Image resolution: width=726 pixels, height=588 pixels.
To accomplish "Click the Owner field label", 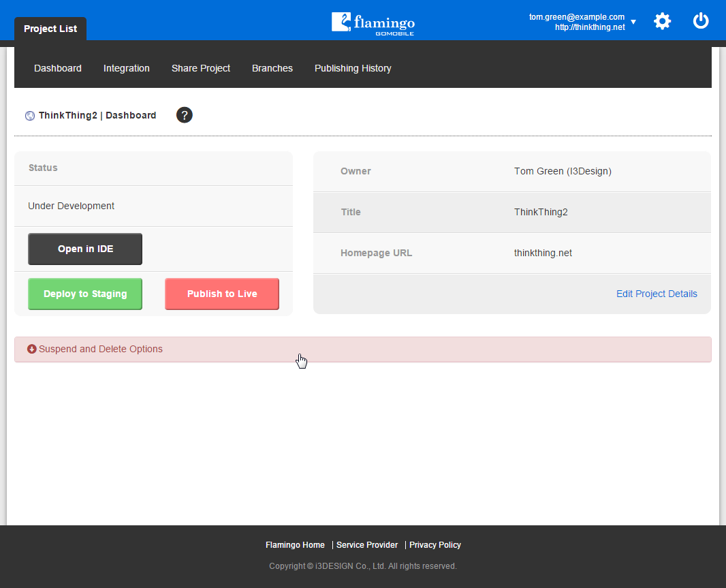I will pos(356,171).
